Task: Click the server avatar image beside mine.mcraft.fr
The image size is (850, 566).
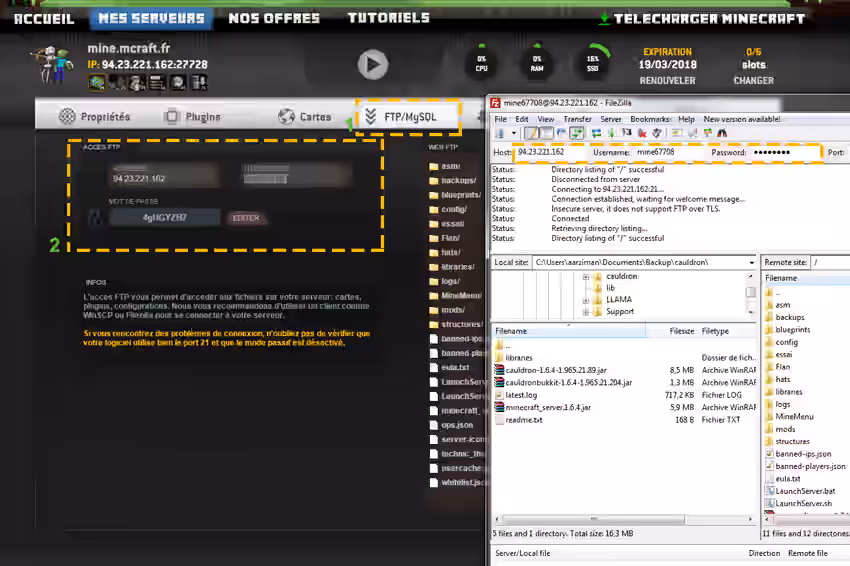Action: tap(53, 65)
